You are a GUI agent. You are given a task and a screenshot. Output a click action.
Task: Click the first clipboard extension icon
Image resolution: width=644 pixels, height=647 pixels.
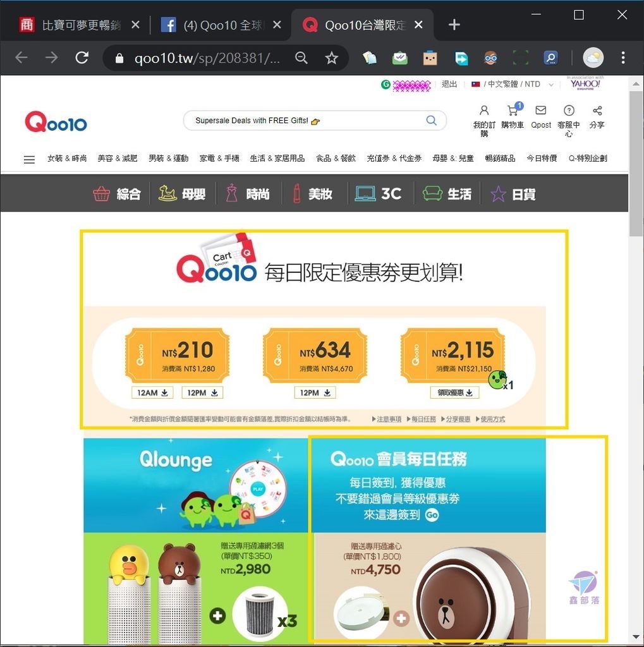[x=370, y=58]
